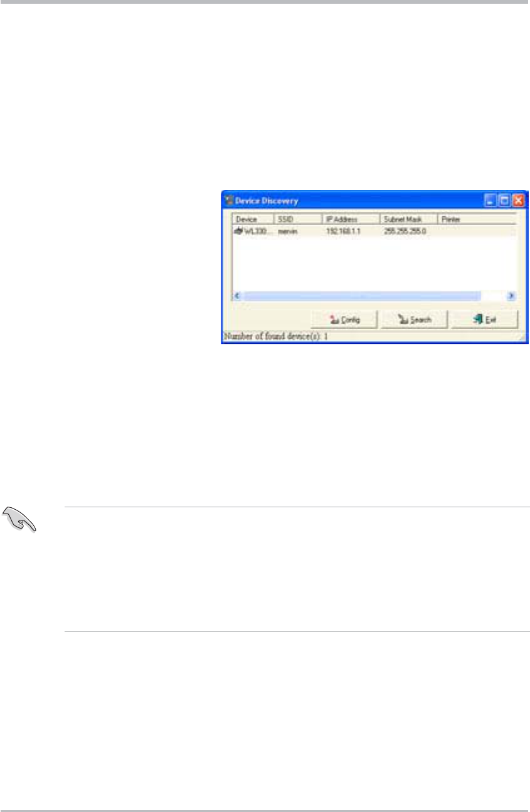The image size is (530, 812).
Task: Select the SSID entry in device row
Action: coord(287,231)
